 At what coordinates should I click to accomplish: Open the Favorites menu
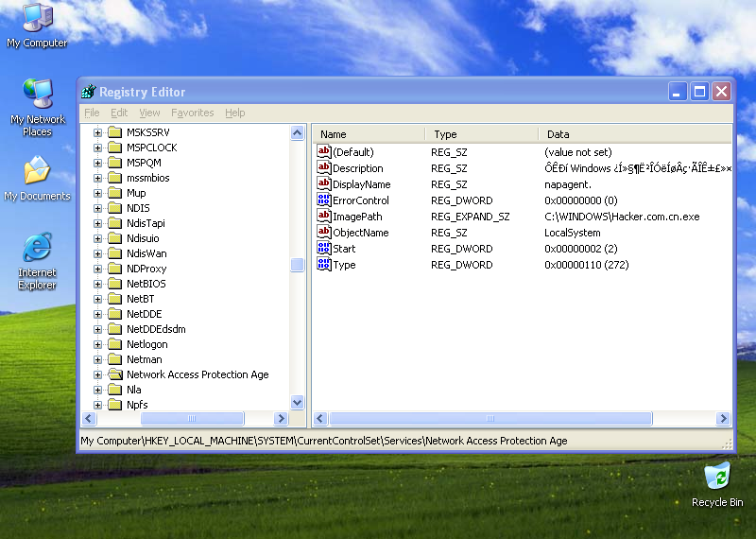click(x=193, y=113)
